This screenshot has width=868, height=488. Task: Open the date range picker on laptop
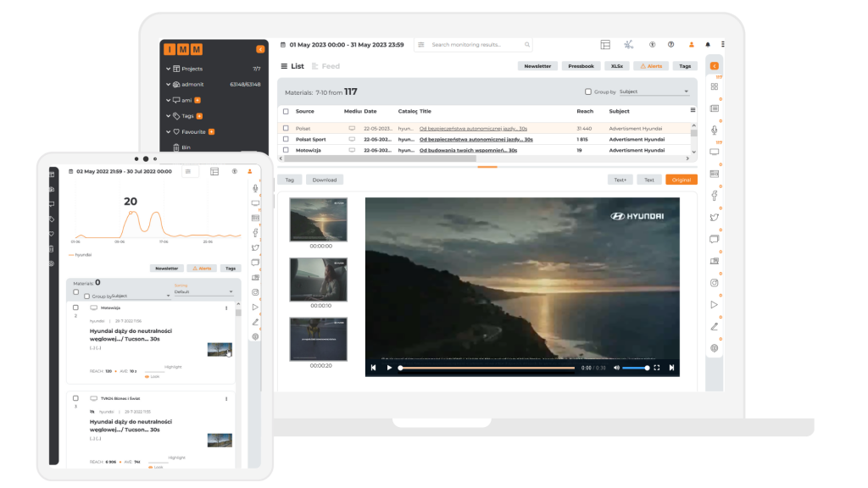click(x=342, y=45)
